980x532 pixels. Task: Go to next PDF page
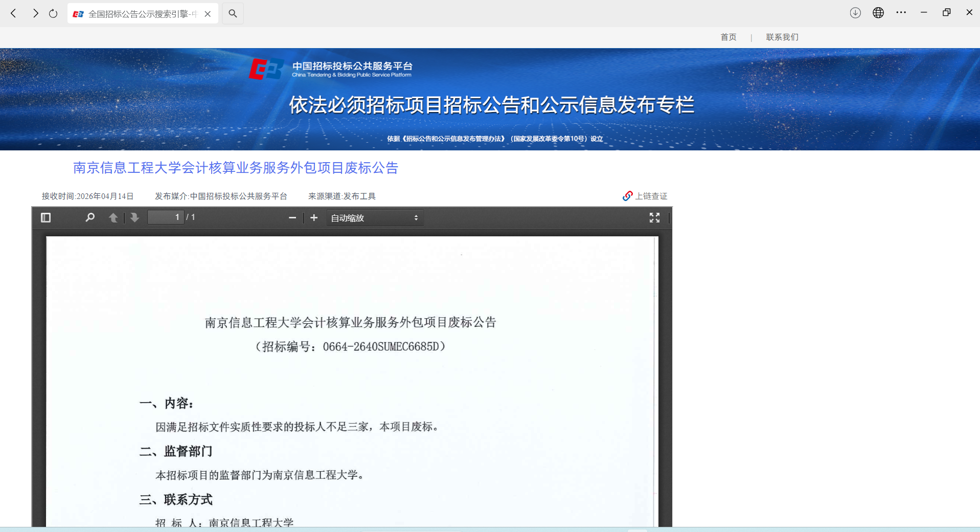(x=134, y=218)
